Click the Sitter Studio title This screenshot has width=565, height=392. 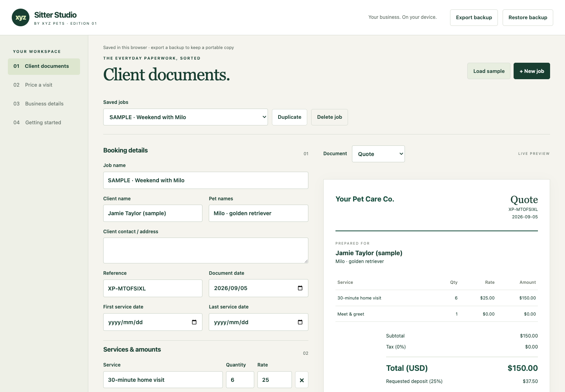pyautogui.click(x=55, y=15)
